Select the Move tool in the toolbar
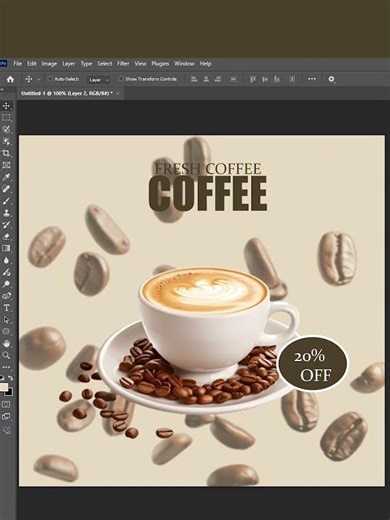Screen dimensions: 390x520 [6, 106]
